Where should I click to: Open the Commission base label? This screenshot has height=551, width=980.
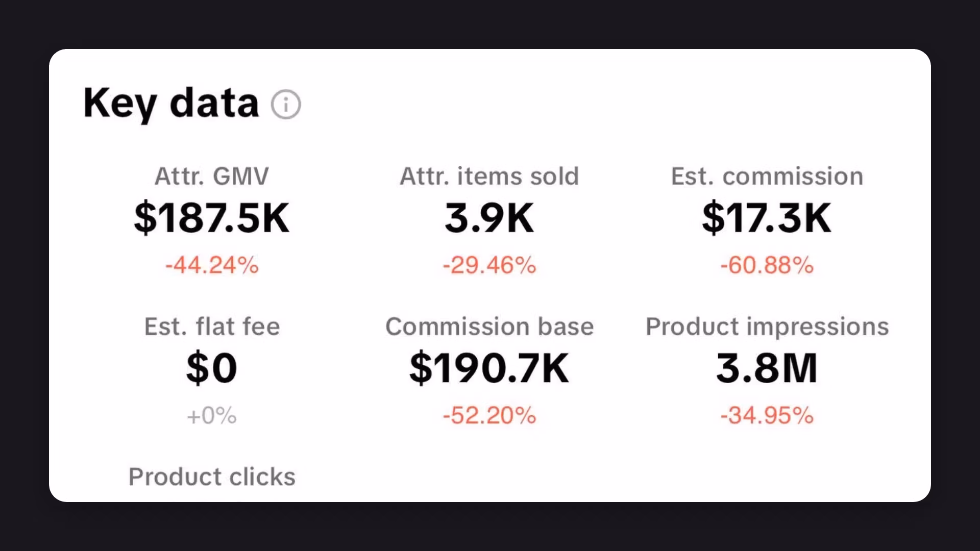click(489, 327)
